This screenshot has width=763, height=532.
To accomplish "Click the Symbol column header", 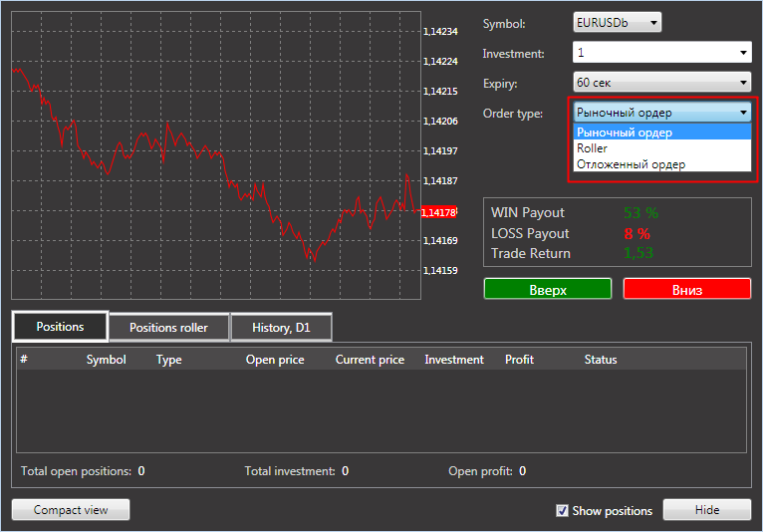I will (x=106, y=360).
